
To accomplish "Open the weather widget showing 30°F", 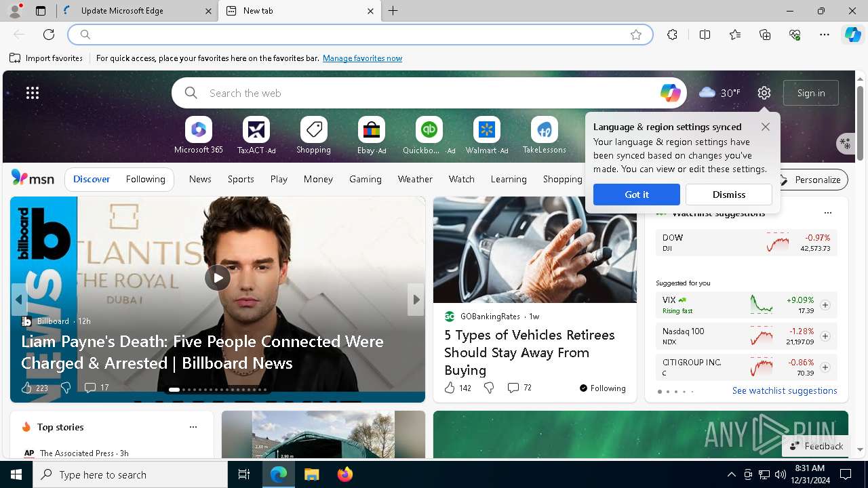I will 719,93.
